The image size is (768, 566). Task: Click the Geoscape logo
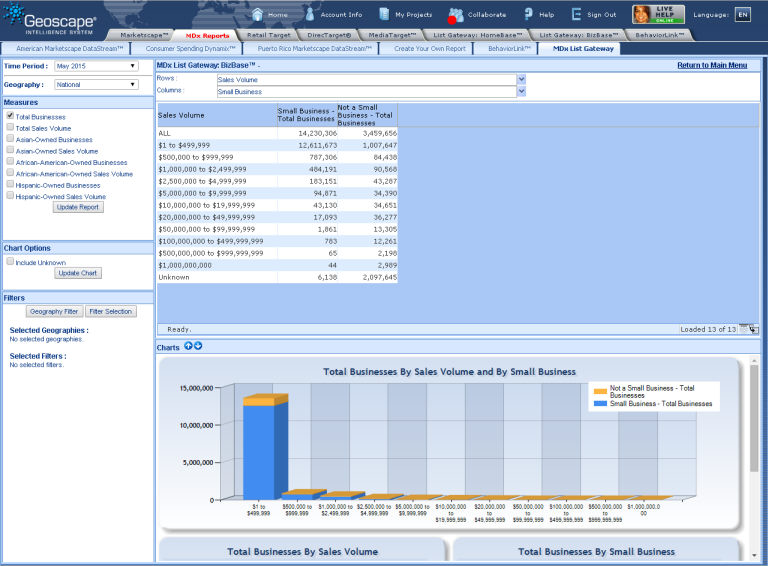[x=49, y=19]
